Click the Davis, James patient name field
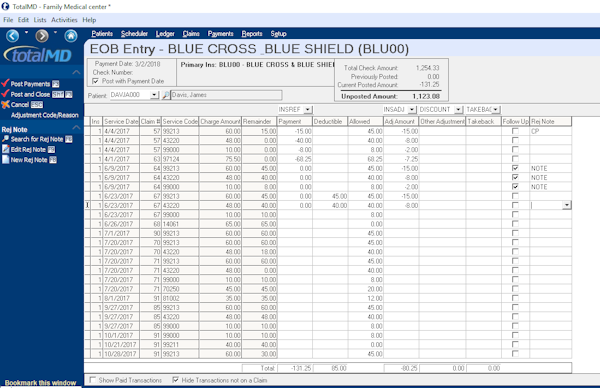This screenshot has height=388, width=600. coord(227,95)
